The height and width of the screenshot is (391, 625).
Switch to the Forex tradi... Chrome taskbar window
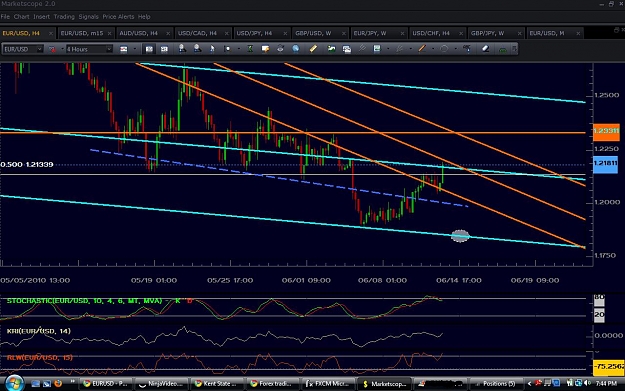(272, 383)
